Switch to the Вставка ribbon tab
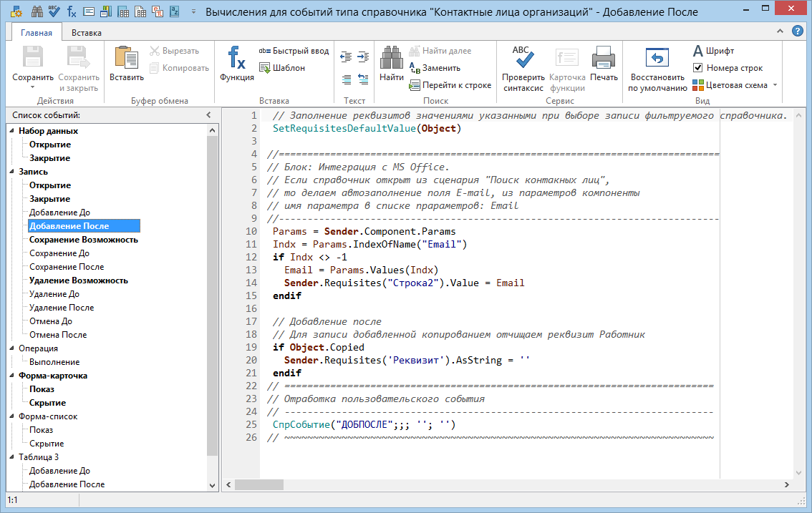This screenshot has width=812, height=513. point(86,33)
